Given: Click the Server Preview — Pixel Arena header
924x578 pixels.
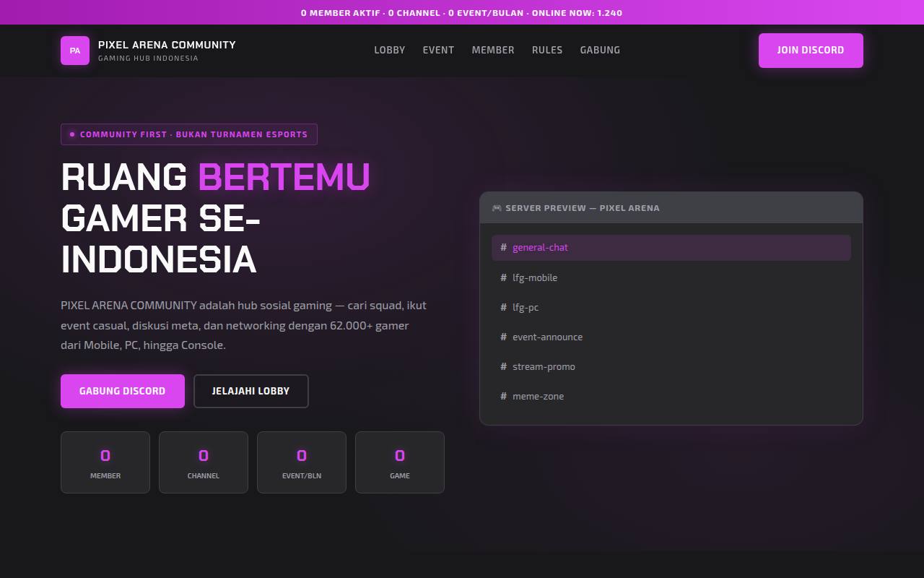Looking at the screenshot, I should pos(671,208).
